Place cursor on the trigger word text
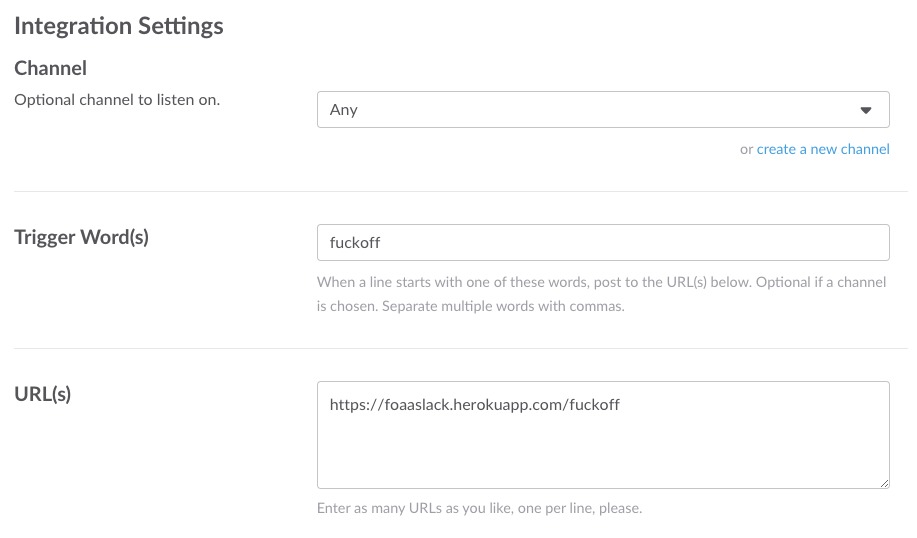 [356, 242]
